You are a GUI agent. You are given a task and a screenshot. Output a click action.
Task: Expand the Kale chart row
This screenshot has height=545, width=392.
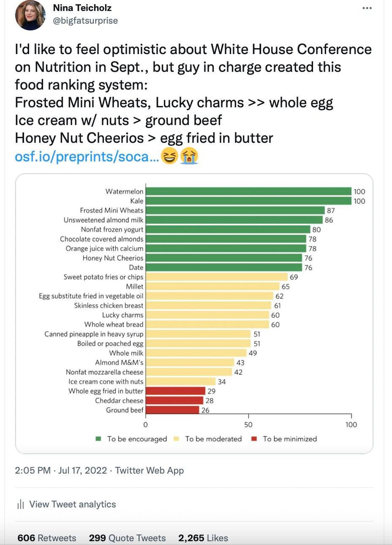click(x=248, y=201)
